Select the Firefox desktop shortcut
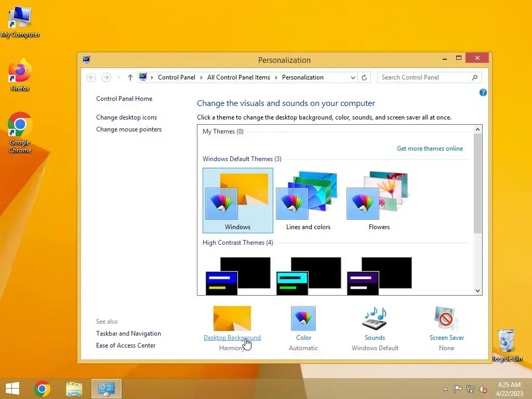Image resolution: width=532 pixels, height=399 pixels. point(20,75)
